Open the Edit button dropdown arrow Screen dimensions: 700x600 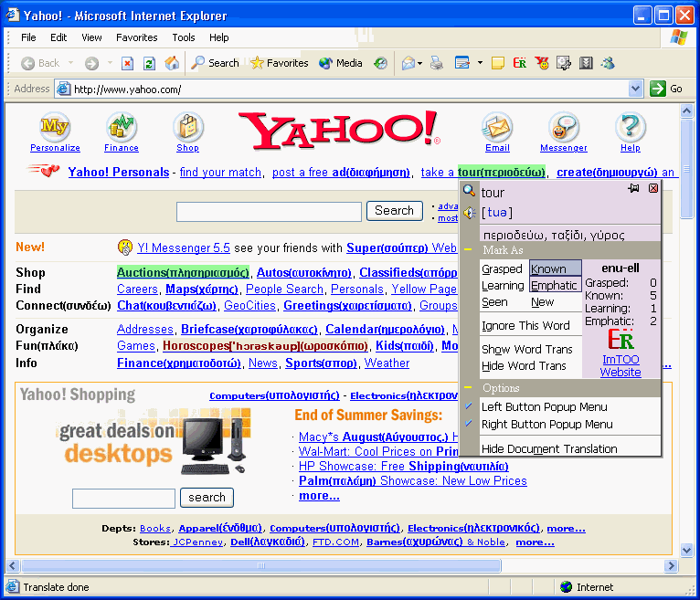tap(480, 63)
